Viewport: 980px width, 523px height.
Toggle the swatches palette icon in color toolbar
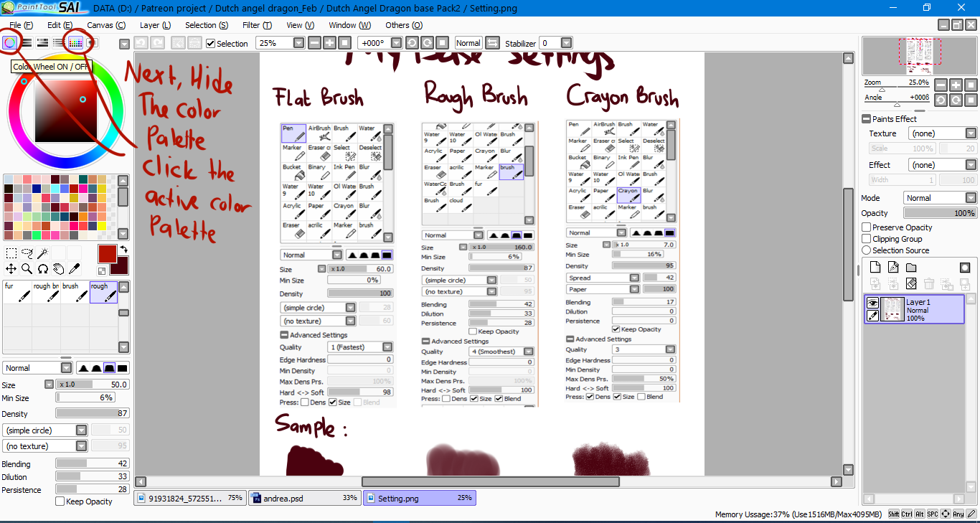pyautogui.click(x=75, y=43)
